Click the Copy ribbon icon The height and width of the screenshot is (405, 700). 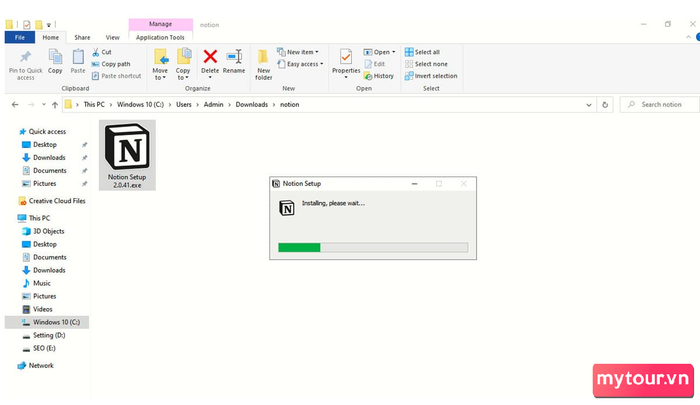[x=55, y=57]
